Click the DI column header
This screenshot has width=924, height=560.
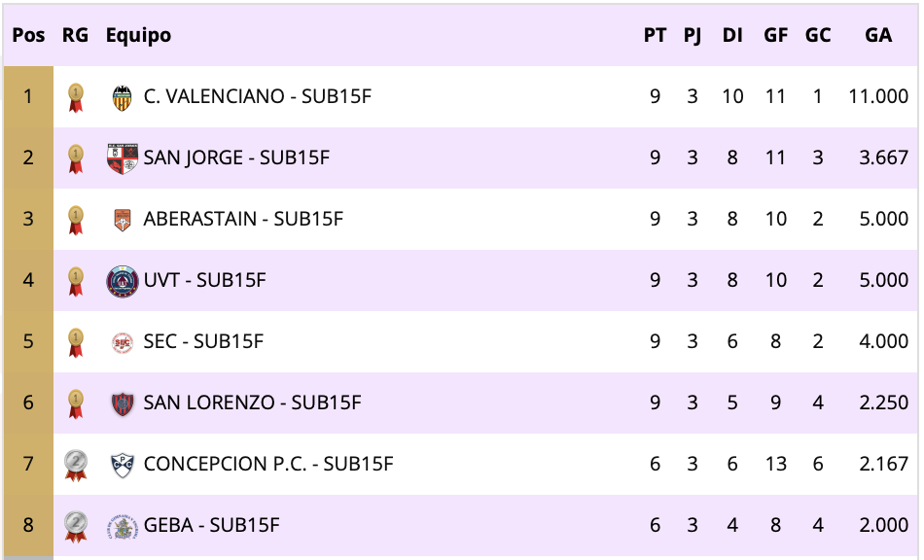point(732,36)
